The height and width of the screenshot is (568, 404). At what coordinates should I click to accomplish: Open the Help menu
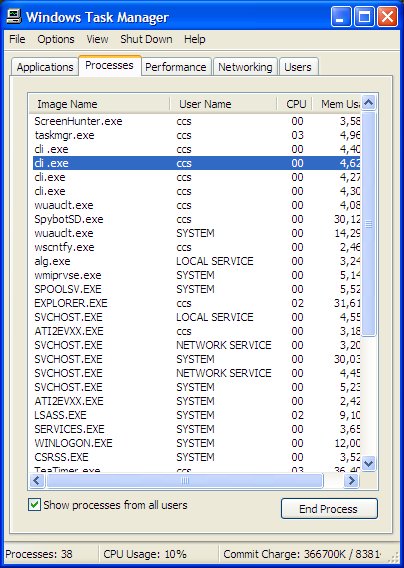tap(195, 39)
